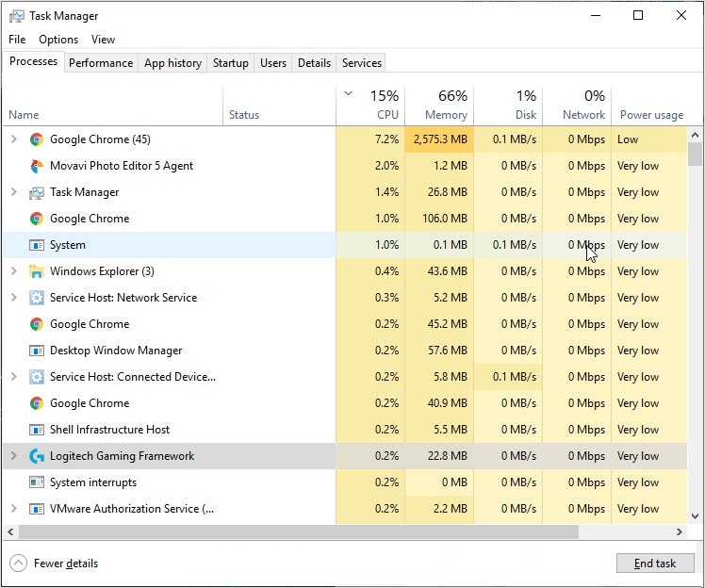Viewport: 705px width, 588px height.
Task: Click the Shell Infrastructure Host icon
Action: (x=37, y=430)
